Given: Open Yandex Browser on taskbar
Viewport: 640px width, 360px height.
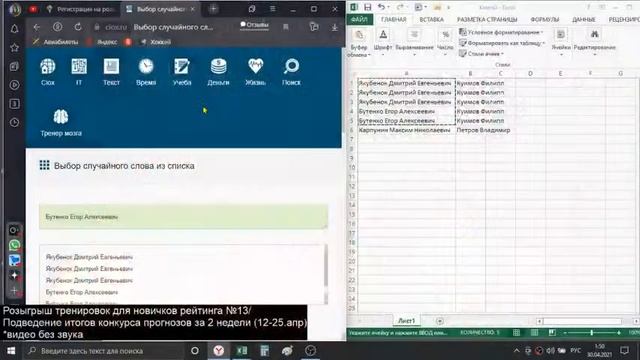Looking at the screenshot, I should point(219,351).
